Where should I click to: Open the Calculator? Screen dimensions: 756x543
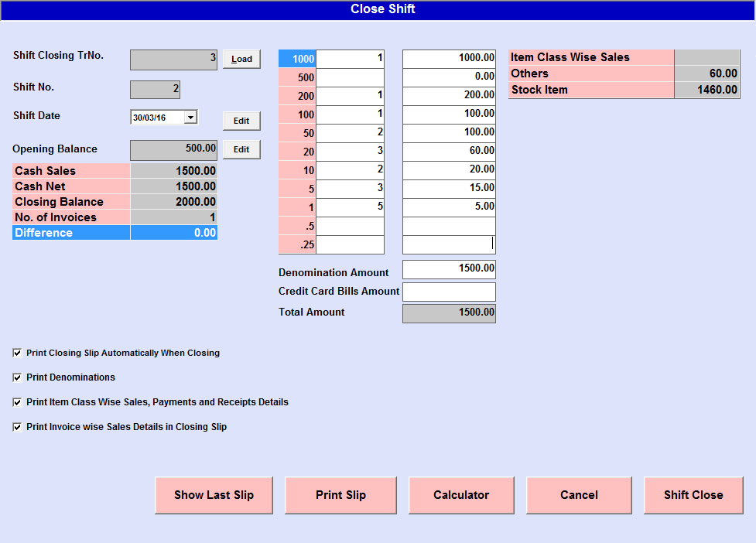[461, 495]
